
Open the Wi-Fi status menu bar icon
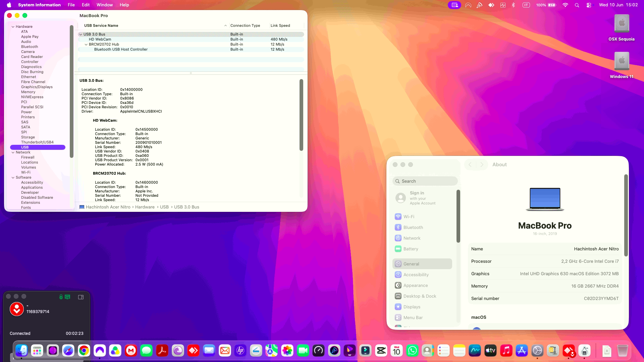(565, 5)
